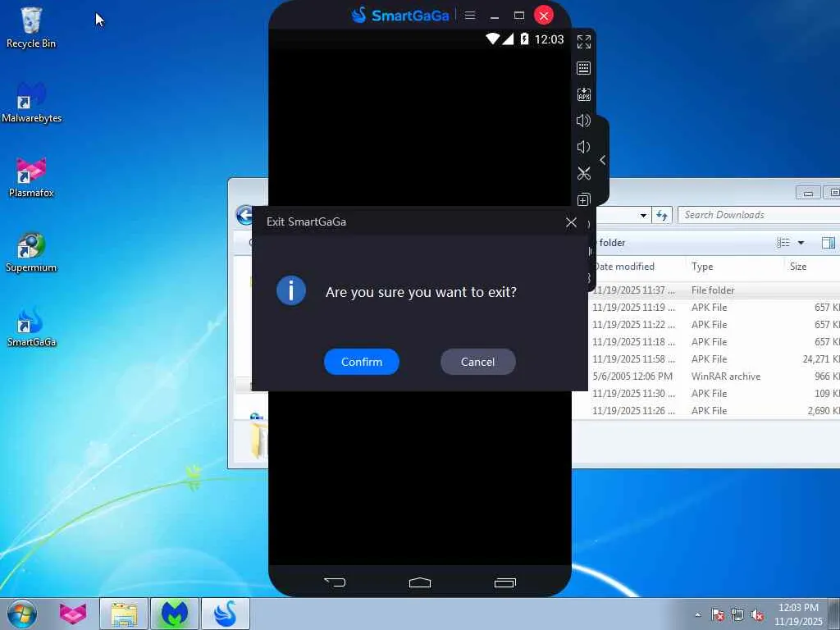This screenshot has height=630, width=840.
Task: Open the Explorer view options dropdown arrow
Action: [801, 243]
